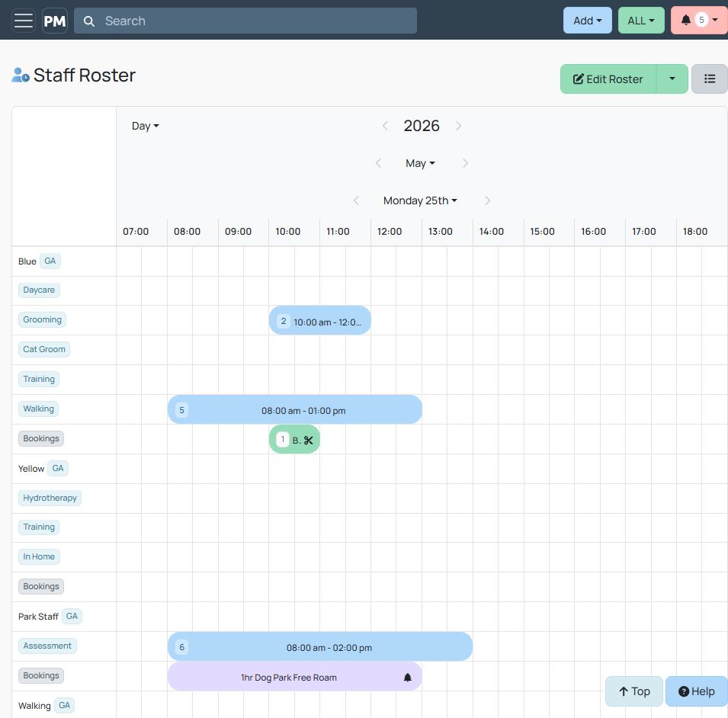This screenshot has height=718, width=728.
Task: Expand the May month dropdown
Action: tap(420, 163)
